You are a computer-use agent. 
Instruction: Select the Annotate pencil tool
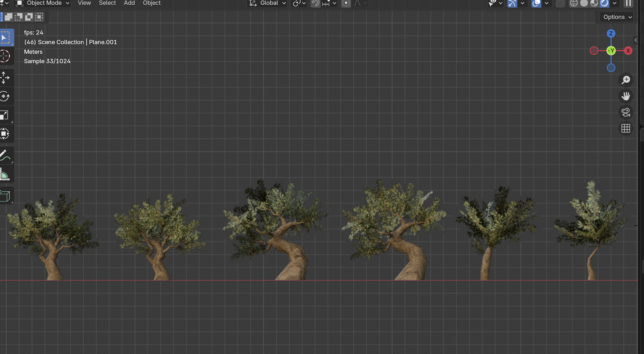click(x=5, y=155)
